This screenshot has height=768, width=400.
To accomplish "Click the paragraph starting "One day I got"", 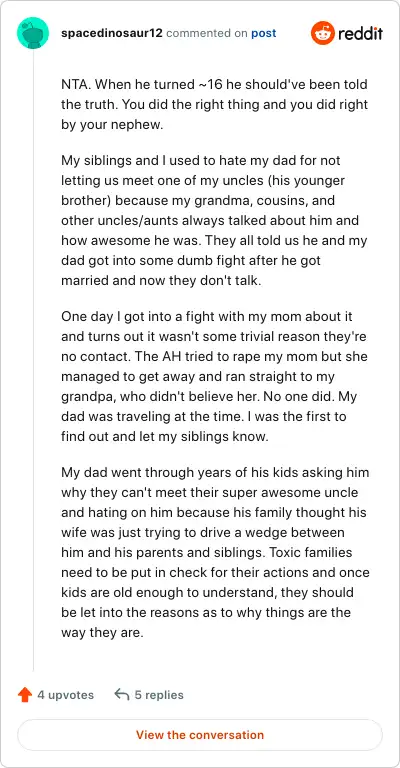I will click(x=214, y=376).
